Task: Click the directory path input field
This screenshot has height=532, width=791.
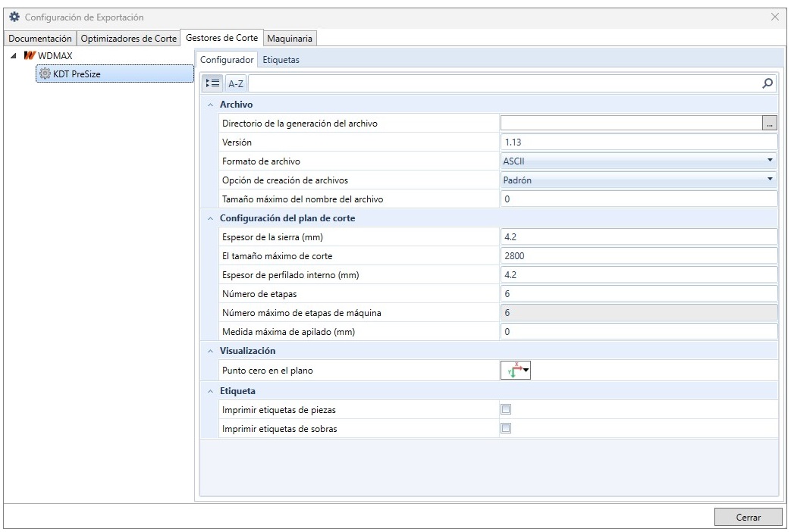Action: pyautogui.click(x=631, y=123)
